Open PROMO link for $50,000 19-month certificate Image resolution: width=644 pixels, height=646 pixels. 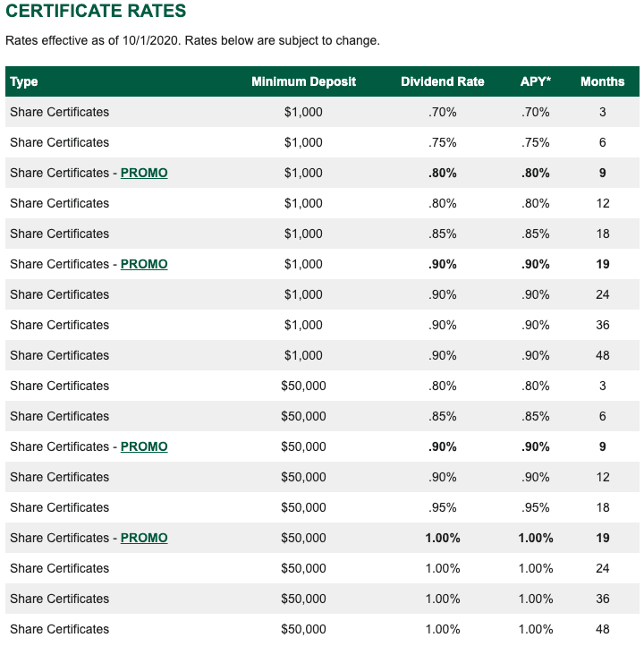144,538
